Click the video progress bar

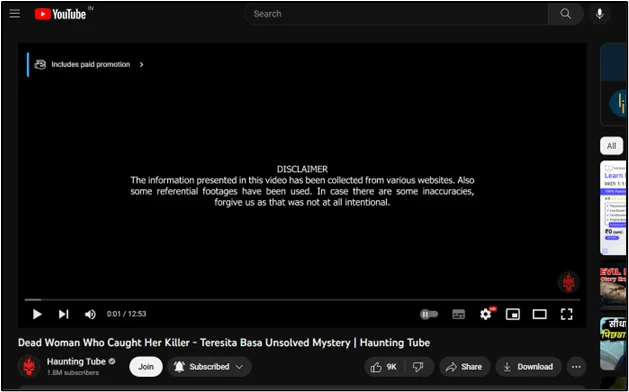302,299
